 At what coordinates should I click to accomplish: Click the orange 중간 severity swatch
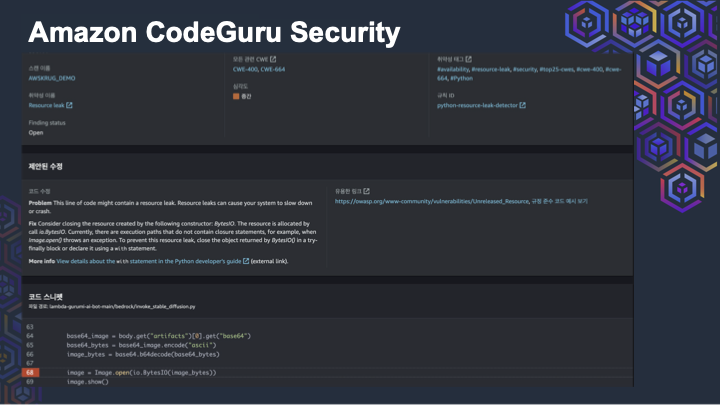pos(236,96)
